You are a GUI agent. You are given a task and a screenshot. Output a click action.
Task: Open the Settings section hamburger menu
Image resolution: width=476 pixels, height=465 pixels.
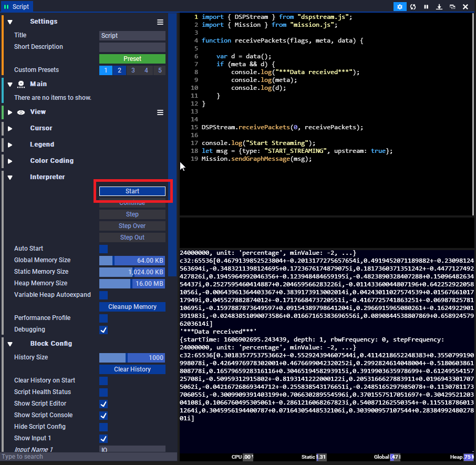tap(160, 22)
